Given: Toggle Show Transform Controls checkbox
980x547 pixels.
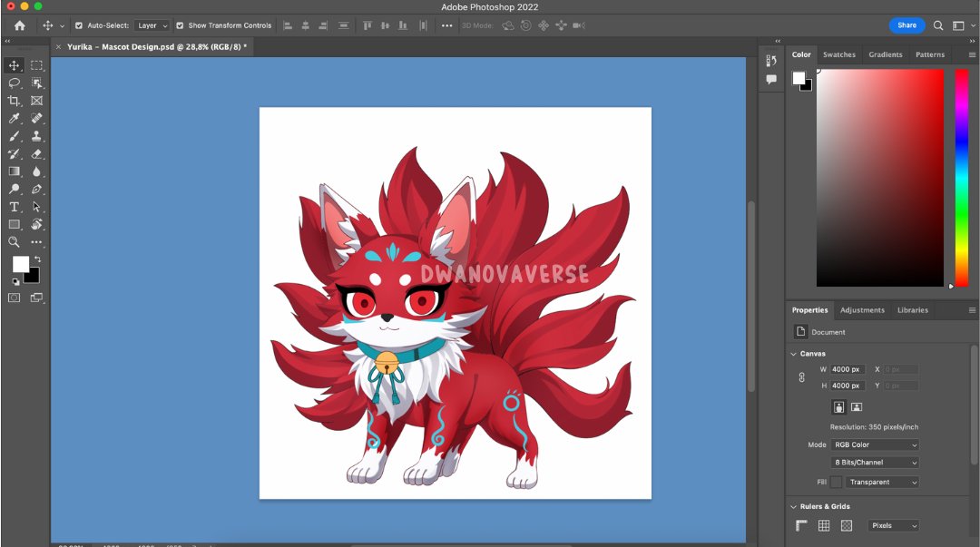Looking at the screenshot, I should point(180,25).
